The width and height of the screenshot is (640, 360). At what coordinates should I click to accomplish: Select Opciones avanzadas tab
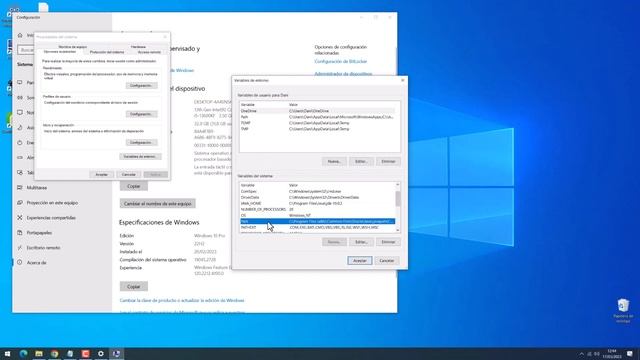point(60,52)
